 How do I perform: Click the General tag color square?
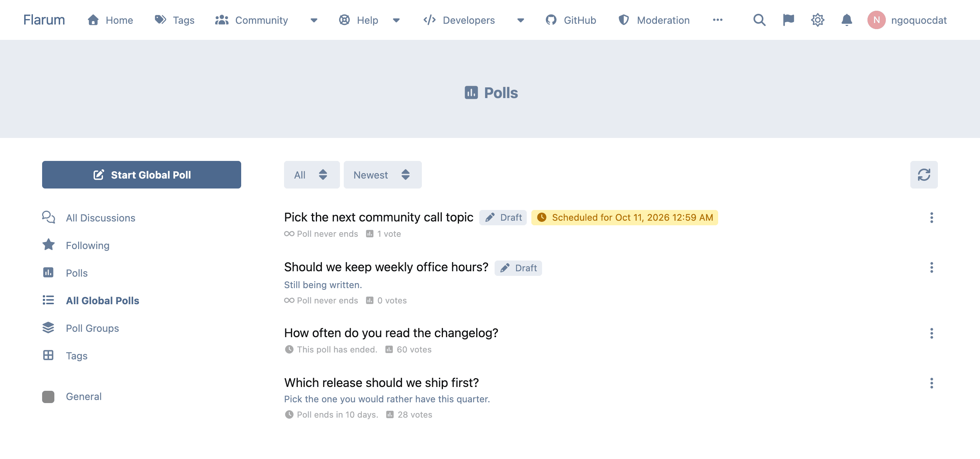(48, 397)
